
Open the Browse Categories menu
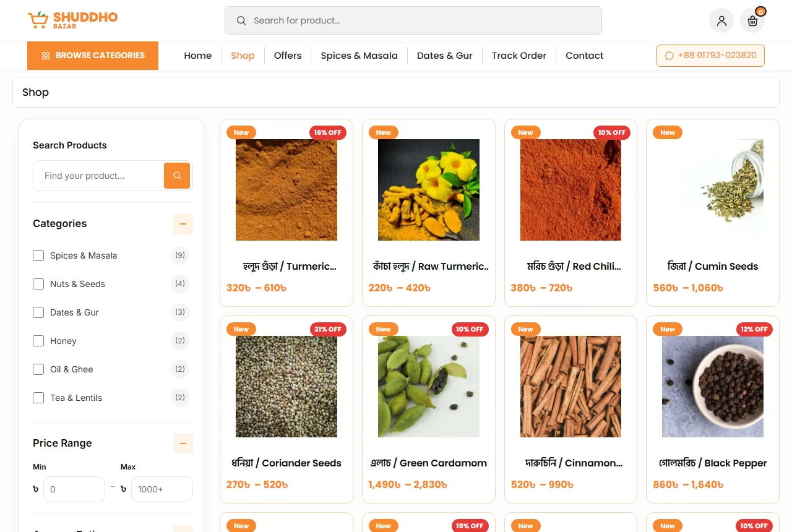[x=93, y=56]
